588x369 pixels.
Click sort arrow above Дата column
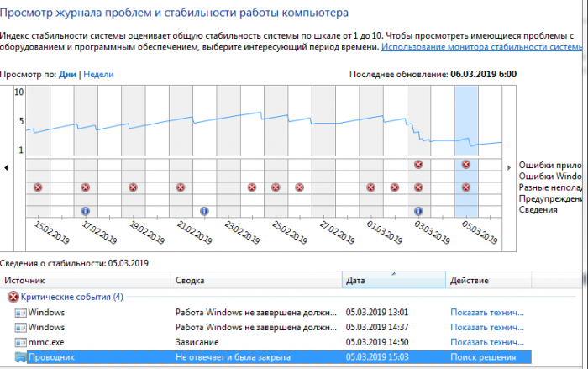click(394, 272)
